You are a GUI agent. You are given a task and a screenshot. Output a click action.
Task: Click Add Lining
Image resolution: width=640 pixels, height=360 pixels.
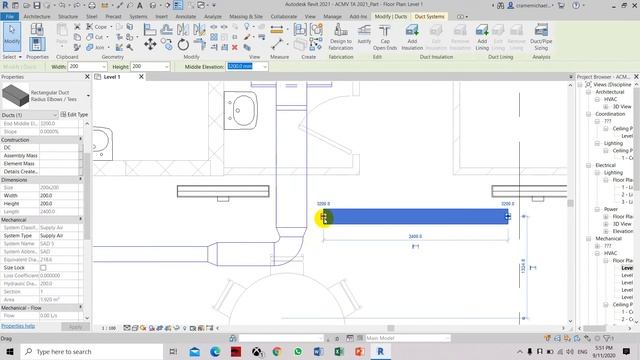[482, 37]
